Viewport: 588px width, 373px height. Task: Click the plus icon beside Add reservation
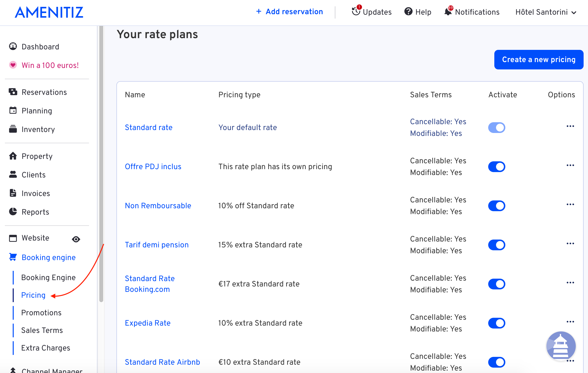259,11
